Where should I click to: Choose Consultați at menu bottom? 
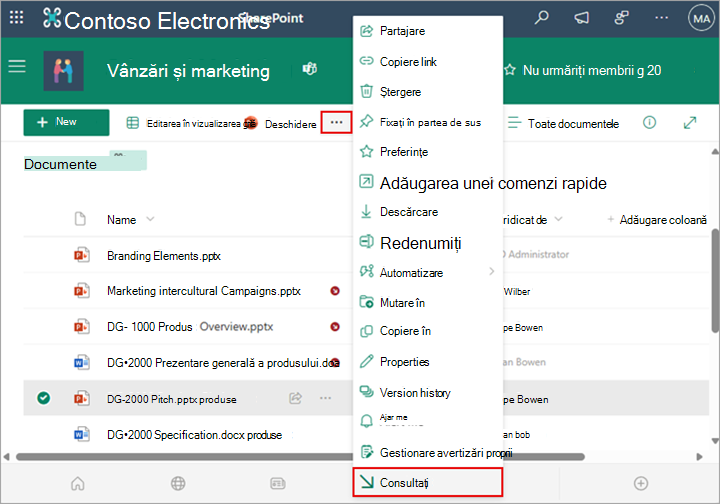point(428,482)
